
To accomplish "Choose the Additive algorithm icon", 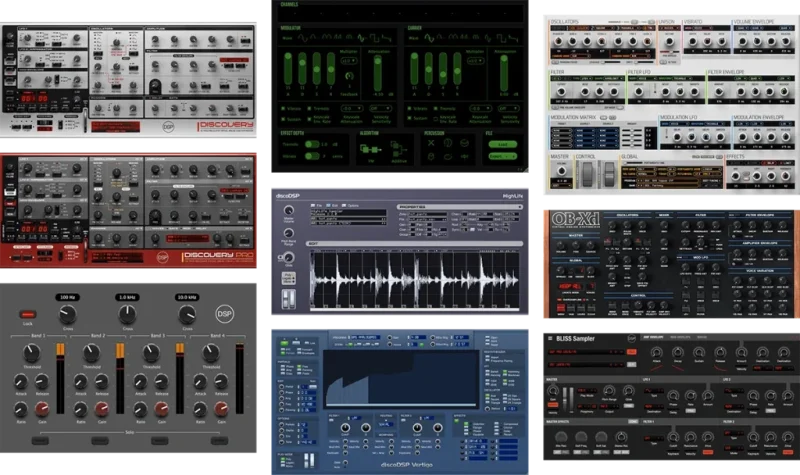I will click(398, 149).
